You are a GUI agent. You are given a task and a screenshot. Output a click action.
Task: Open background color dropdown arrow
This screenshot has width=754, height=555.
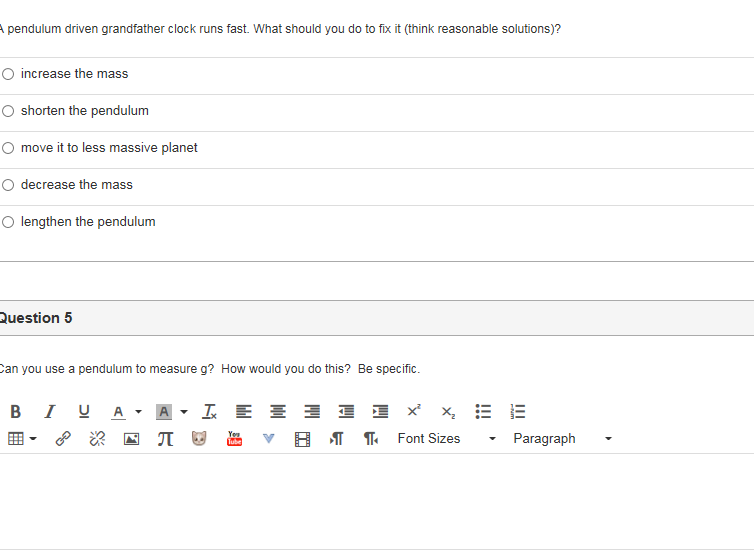pyautogui.click(x=184, y=412)
